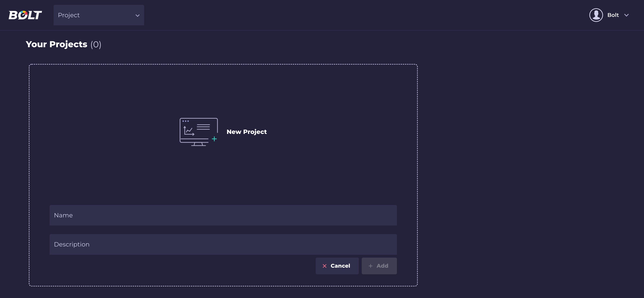
Task: Click the BOLT logo
Action: pos(25,15)
